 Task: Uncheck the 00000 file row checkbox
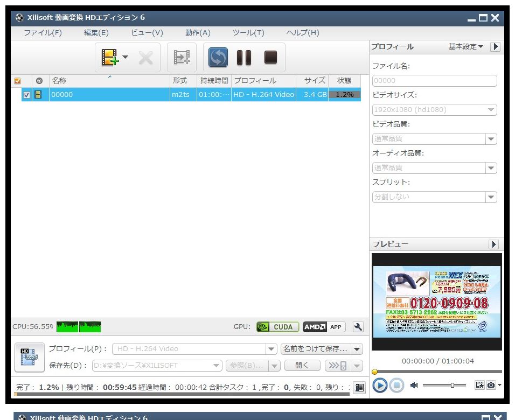(x=26, y=95)
